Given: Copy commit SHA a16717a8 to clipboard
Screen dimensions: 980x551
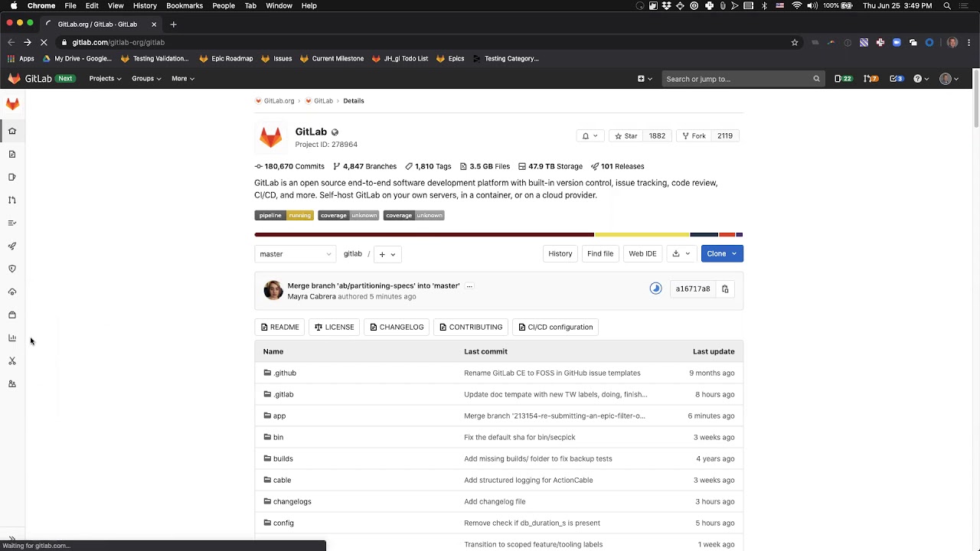Looking at the screenshot, I should 725,289.
